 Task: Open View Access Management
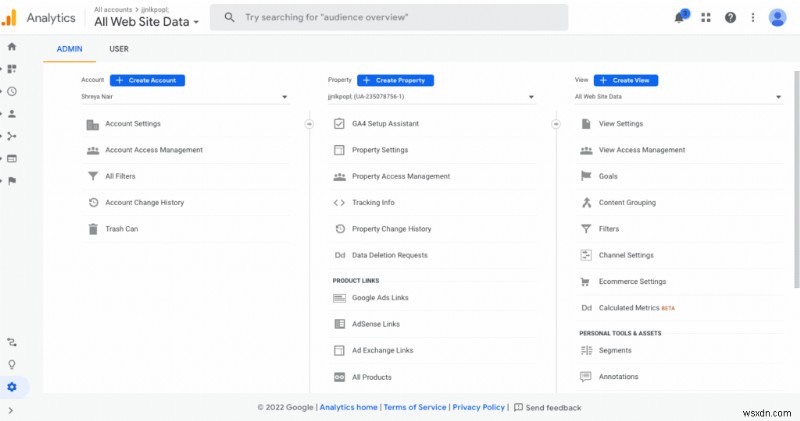642,150
